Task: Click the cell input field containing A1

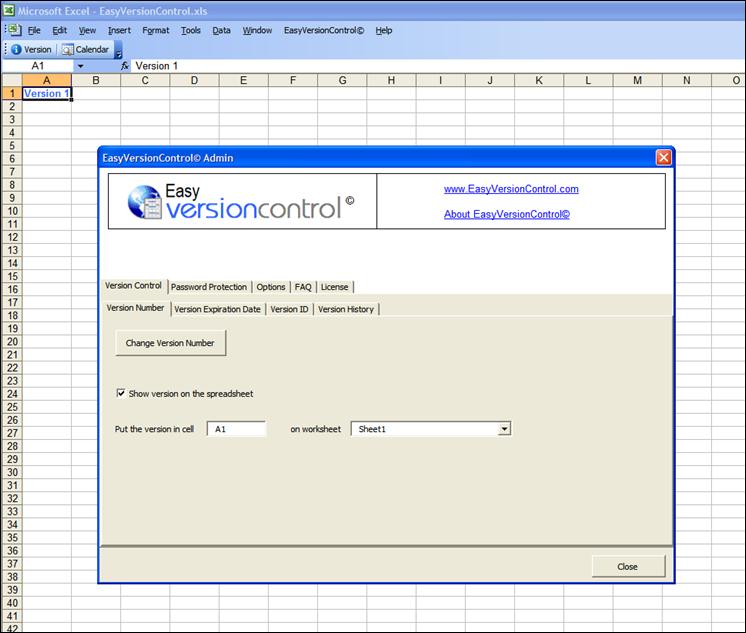Action: [236, 429]
